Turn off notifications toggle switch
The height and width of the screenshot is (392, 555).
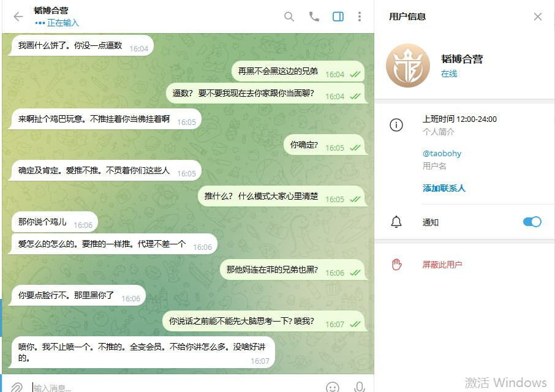pos(532,222)
